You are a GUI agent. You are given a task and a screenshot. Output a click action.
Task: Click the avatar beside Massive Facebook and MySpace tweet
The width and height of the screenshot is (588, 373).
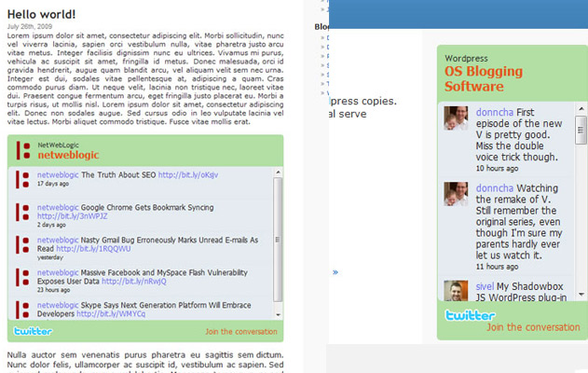pyautogui.click(x=22, y=277)
